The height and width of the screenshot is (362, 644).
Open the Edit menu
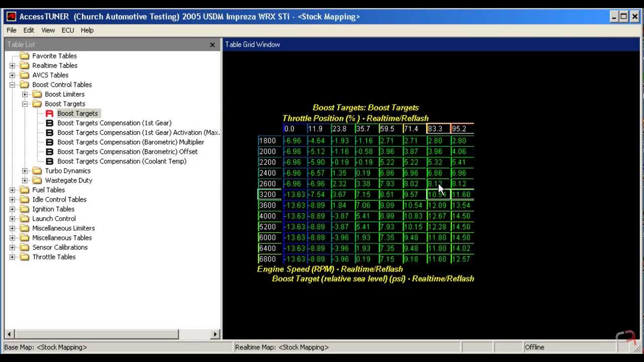coord(29,30)
